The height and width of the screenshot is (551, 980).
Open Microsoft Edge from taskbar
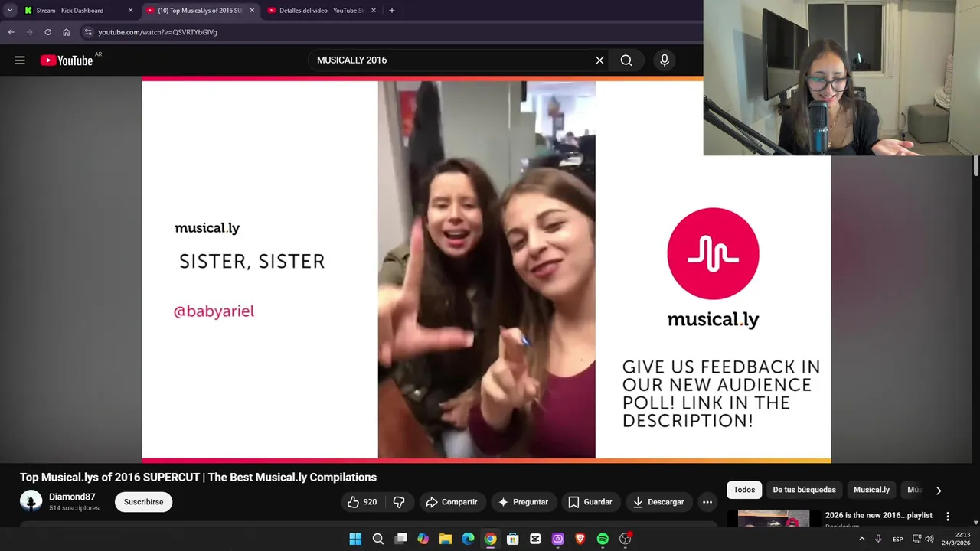click(468, 539)
